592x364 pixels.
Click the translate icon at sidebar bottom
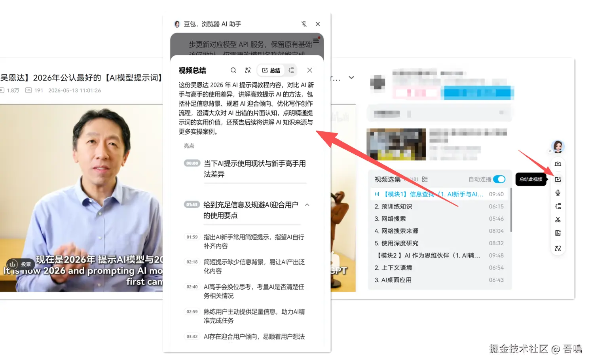(558, 248)
